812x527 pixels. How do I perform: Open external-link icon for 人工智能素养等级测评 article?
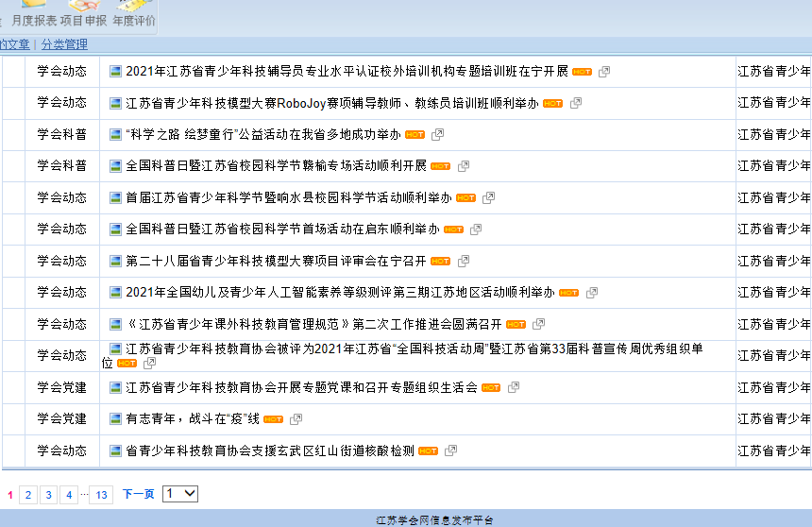point(591,292)
